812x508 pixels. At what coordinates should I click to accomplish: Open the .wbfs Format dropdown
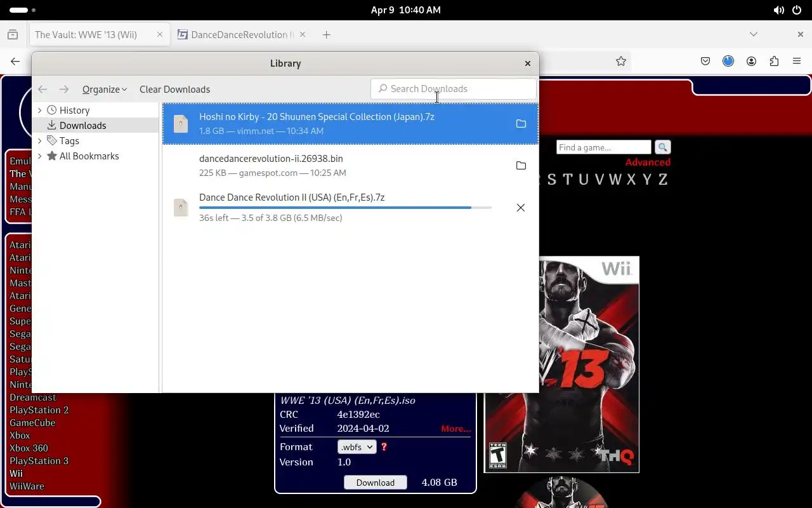click(357, 447)
